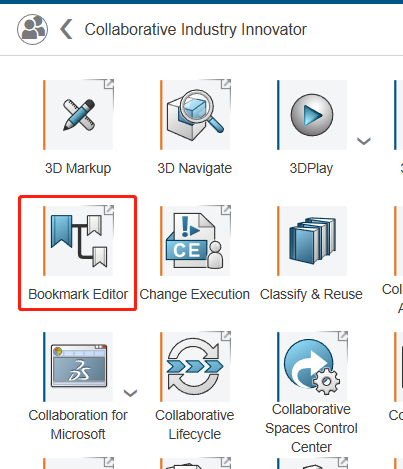
Task: Expand dropdown beside Collaboration for Microsoft
Action: click(130, 393)
